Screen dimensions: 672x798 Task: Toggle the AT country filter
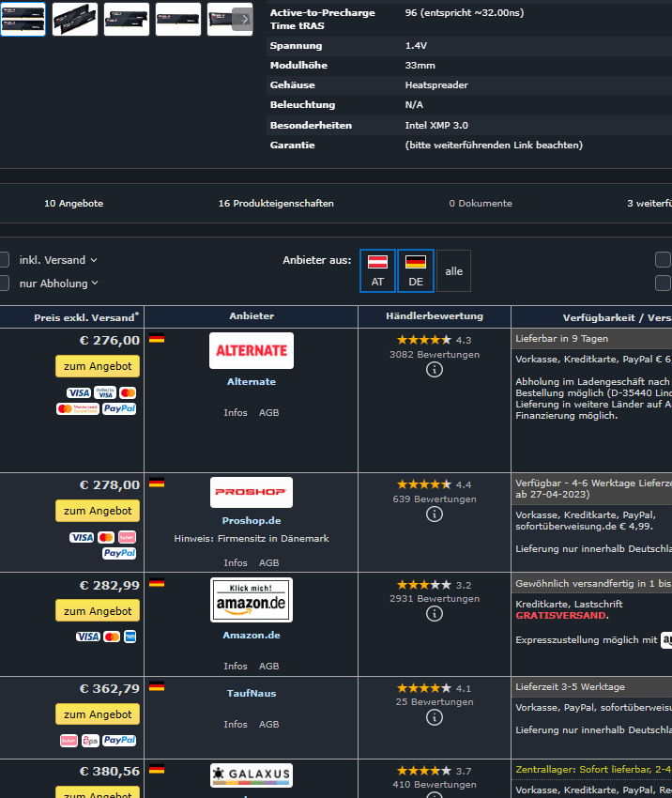tap(377, 270)
